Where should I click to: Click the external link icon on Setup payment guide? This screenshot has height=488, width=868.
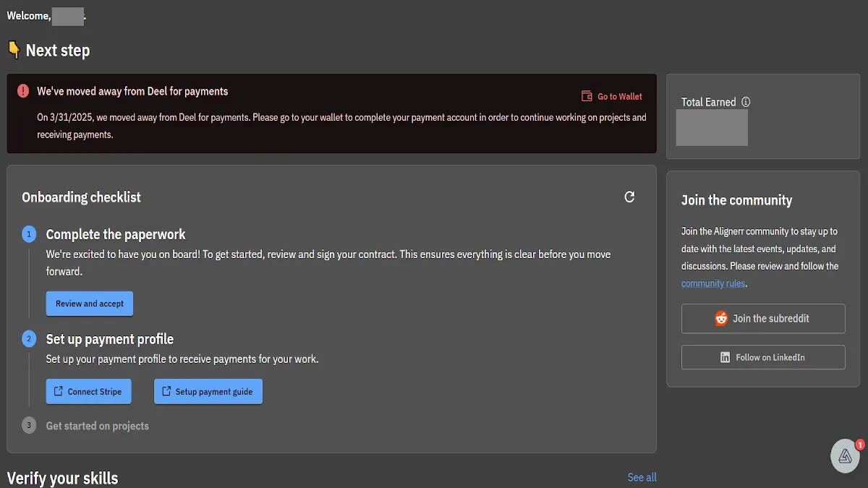point(166,391)
